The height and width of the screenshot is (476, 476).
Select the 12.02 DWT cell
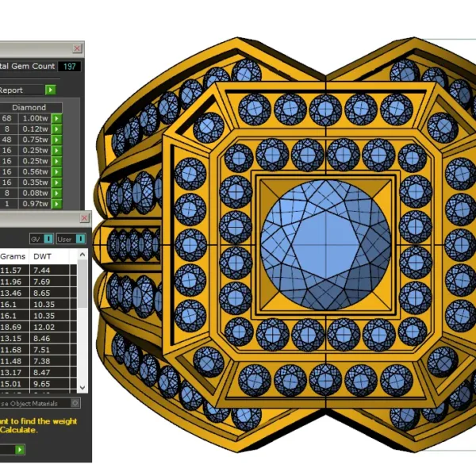(x=50, y=327)
